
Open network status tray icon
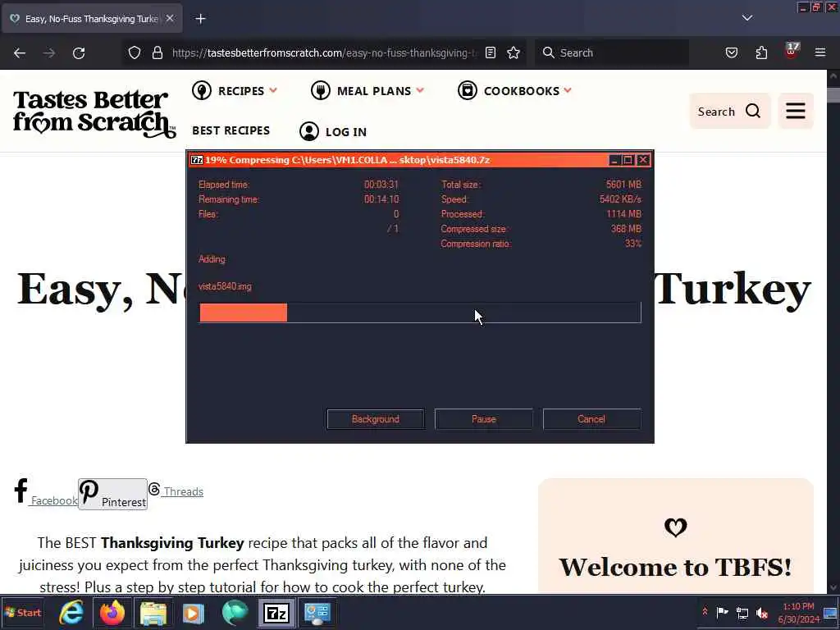[x=742, y=612]
